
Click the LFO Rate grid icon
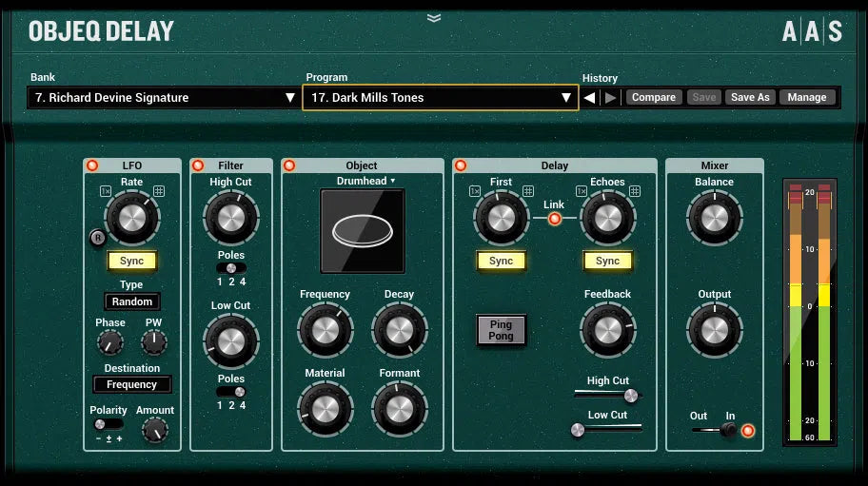(159, 191)
